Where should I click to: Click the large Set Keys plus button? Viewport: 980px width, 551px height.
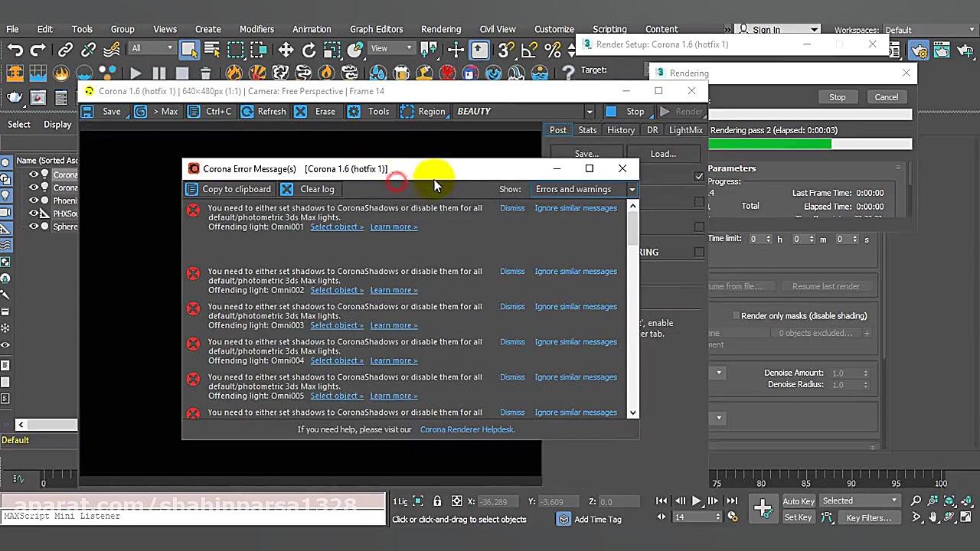click(763, 508)
